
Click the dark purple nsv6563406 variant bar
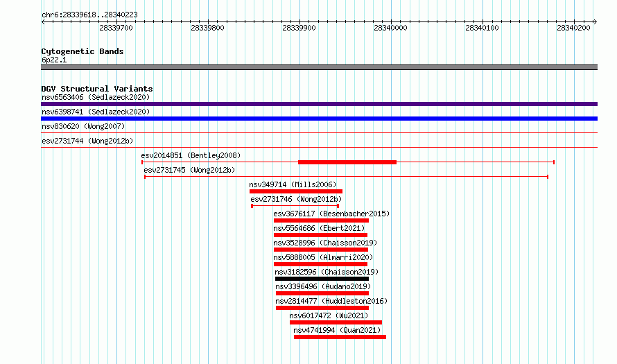pyautogui.click(x=319, y=104)
